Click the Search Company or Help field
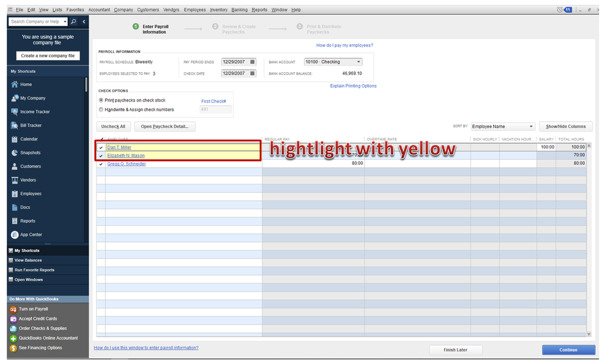The height and width of the screenshot is (364, 611). click(35, 21)
